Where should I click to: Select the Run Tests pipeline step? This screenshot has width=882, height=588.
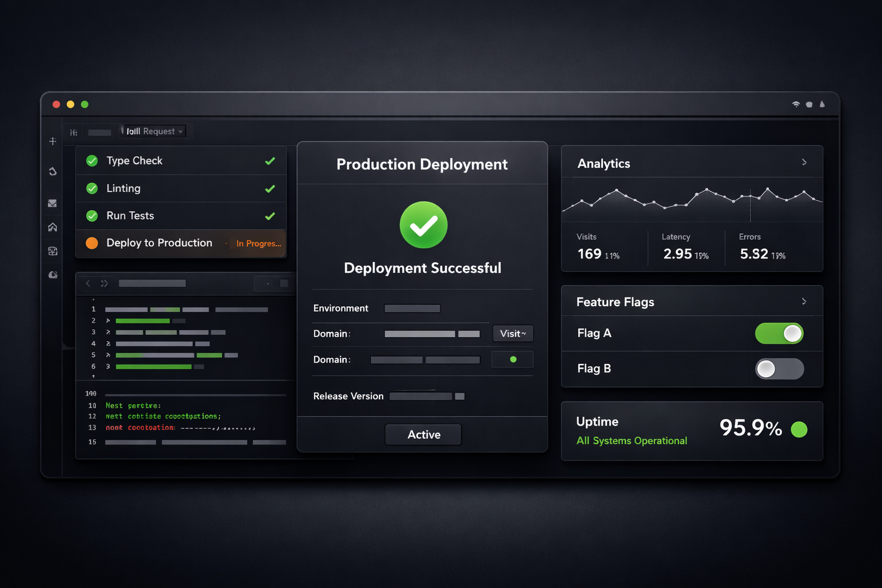[181, 216]
